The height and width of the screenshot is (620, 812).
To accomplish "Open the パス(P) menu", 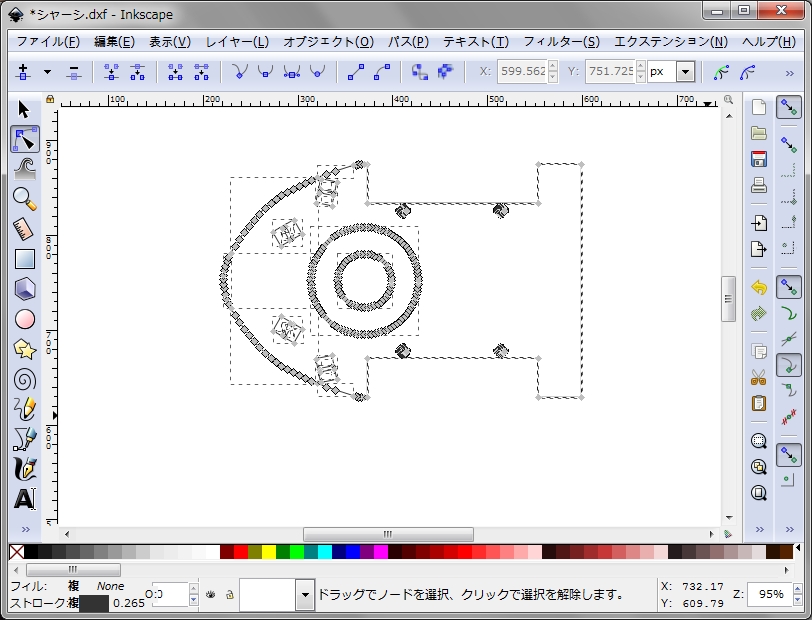I will pos(409,41).
